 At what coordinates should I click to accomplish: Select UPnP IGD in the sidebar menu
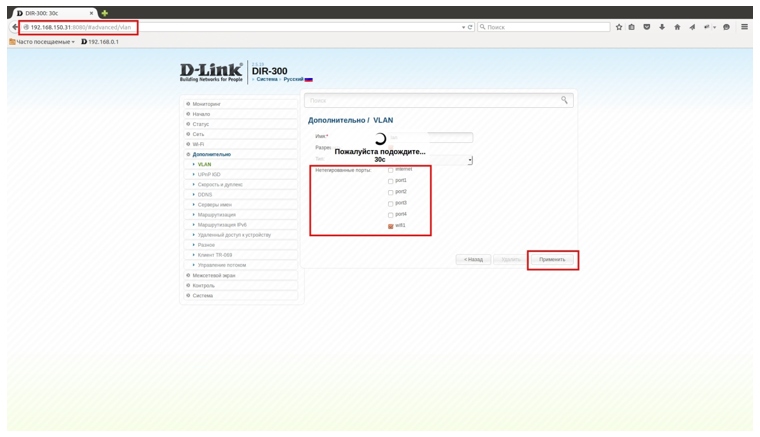coord(209,174)
